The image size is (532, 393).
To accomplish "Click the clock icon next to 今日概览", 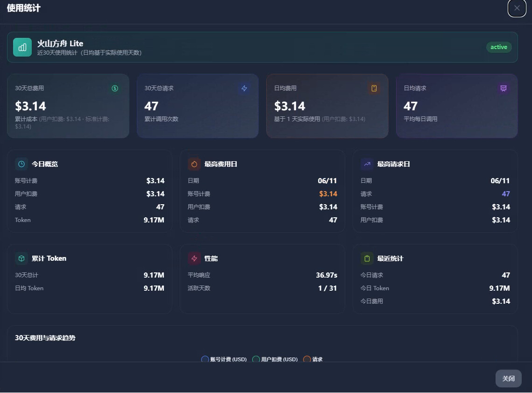I will point(21,164).
